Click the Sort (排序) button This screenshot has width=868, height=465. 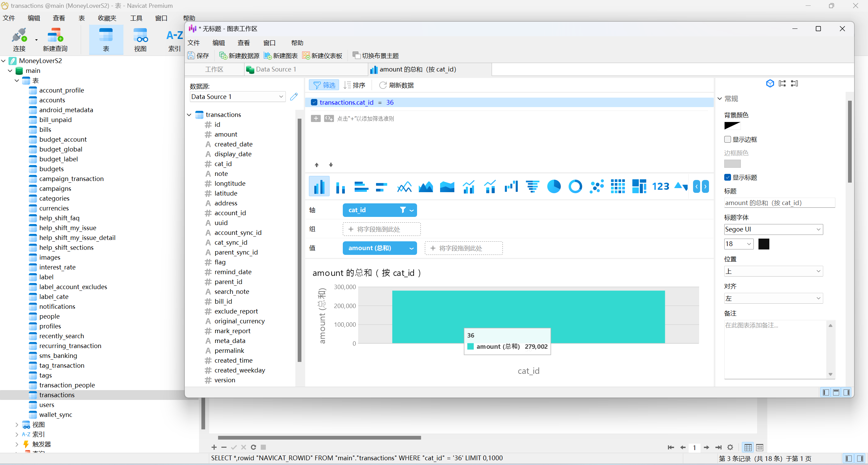pos(354,85)
